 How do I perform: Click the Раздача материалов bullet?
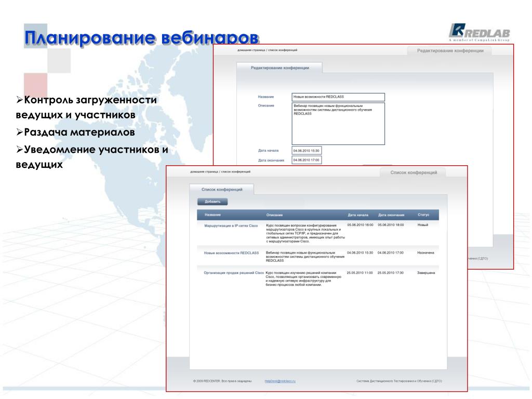click(75, 132)
